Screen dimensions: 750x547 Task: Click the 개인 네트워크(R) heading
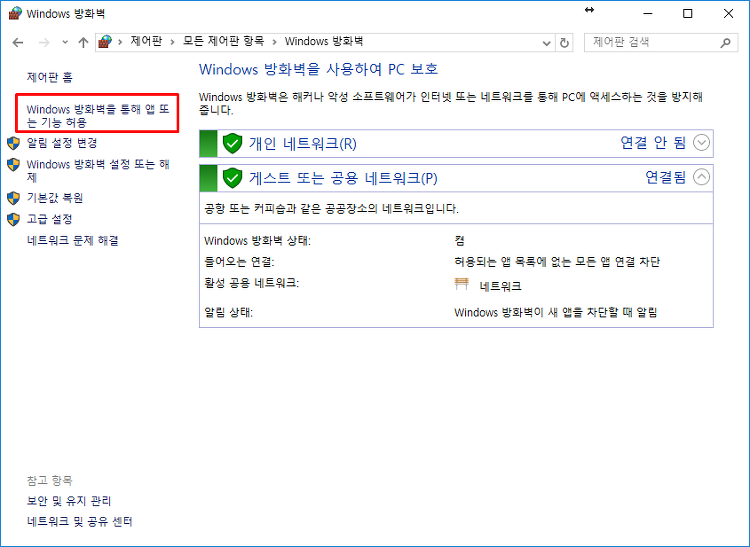[x=302, y=143]
